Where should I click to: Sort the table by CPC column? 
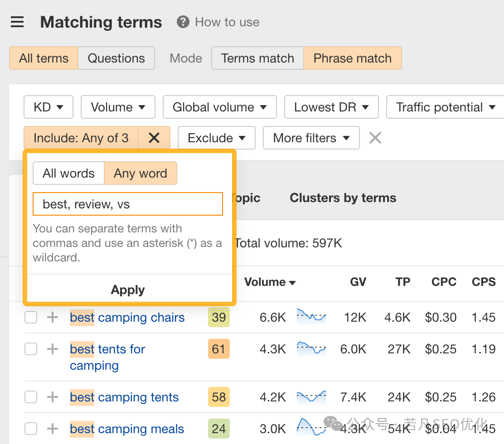(x=444, y=282)
